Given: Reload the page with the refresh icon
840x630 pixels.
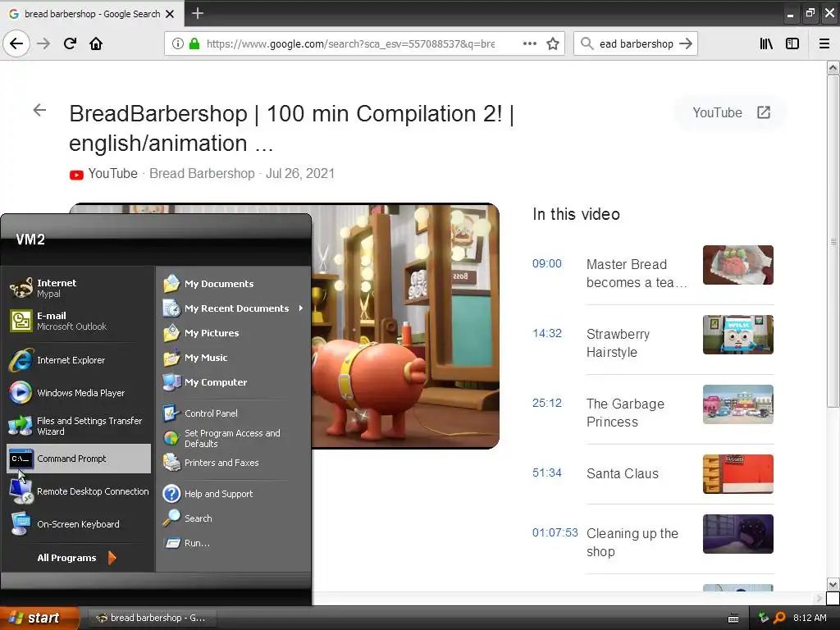Looking at the screenshot, I should (x=70, y=43).
